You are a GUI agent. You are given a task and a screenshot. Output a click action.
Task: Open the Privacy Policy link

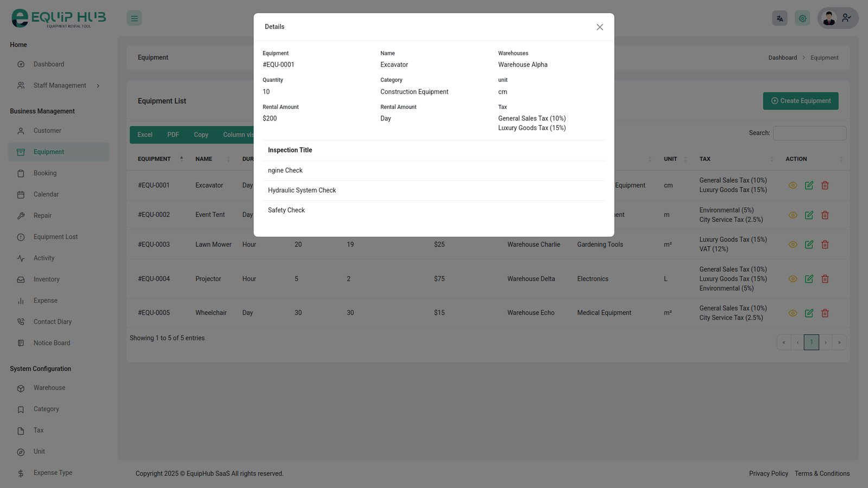coord(768,473)
